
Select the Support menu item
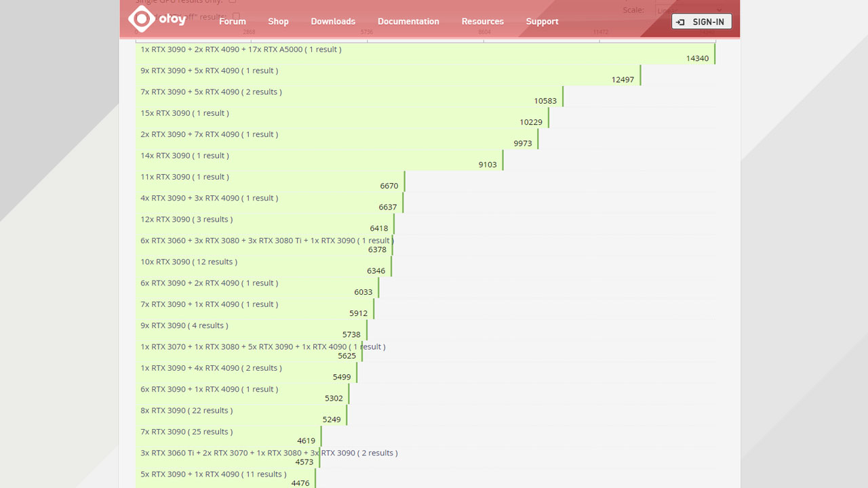(542, 22)
